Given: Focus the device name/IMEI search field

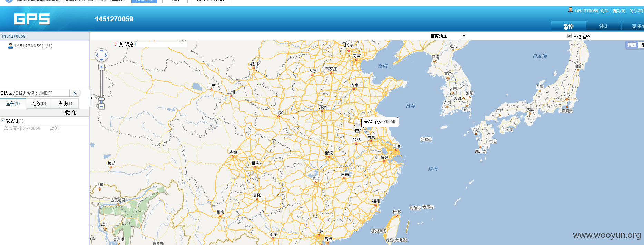Looking at the screenshot, I should coord(41,93).
